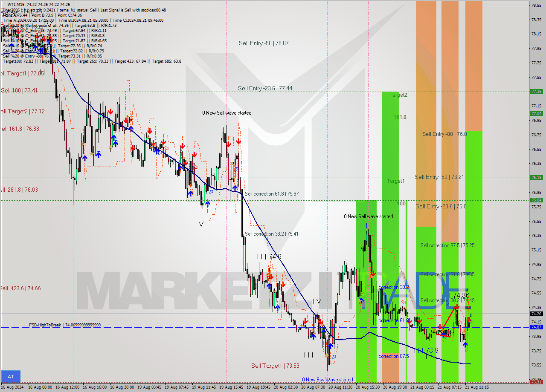Image resolution: width=546 pixels, height=392 pixels.
Task: Click the 'Sell 161.8 | 76.88' label
Action: tap(20, 129)
